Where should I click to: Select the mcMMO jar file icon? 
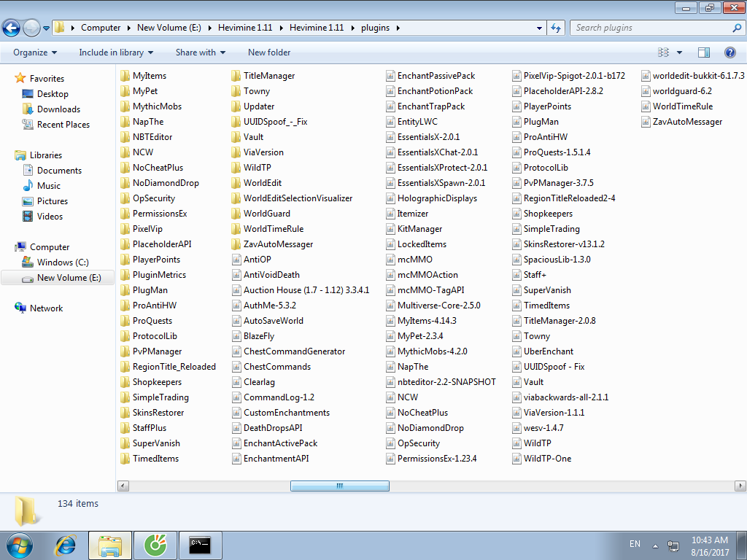point(390,260)
